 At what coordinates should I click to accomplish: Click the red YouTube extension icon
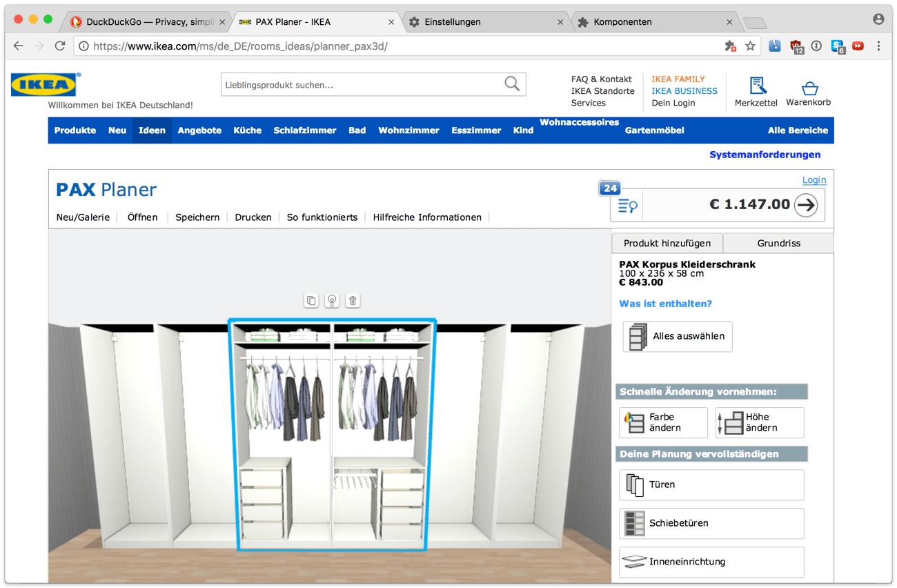(x=858, y=46)
